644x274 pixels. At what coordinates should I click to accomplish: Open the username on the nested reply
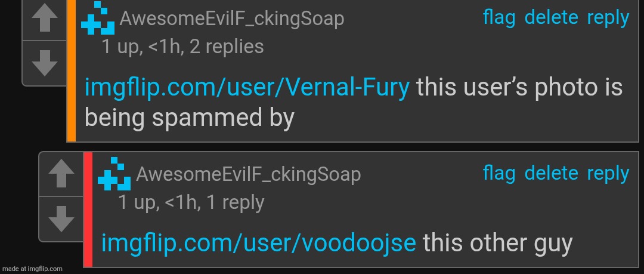[248, 174]
